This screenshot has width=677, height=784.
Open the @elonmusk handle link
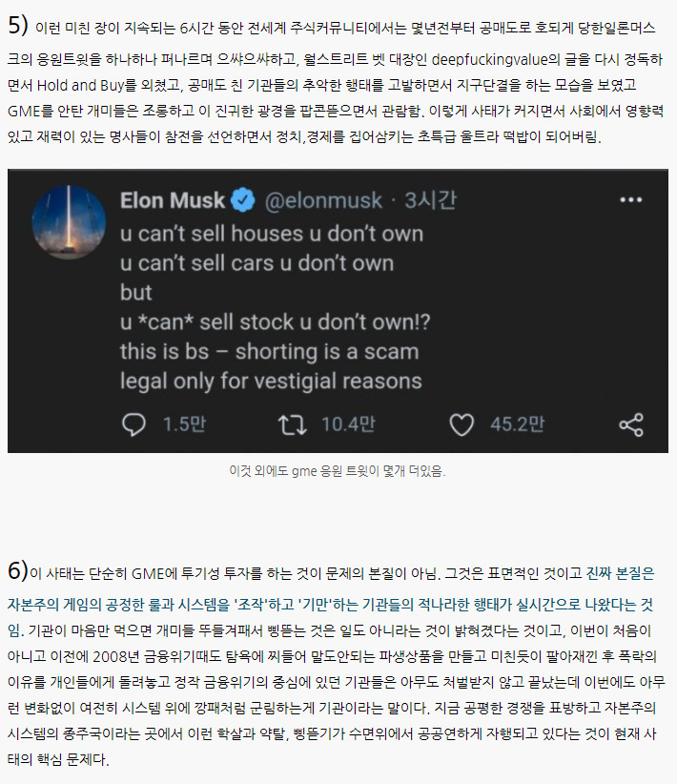pos(322,201)
